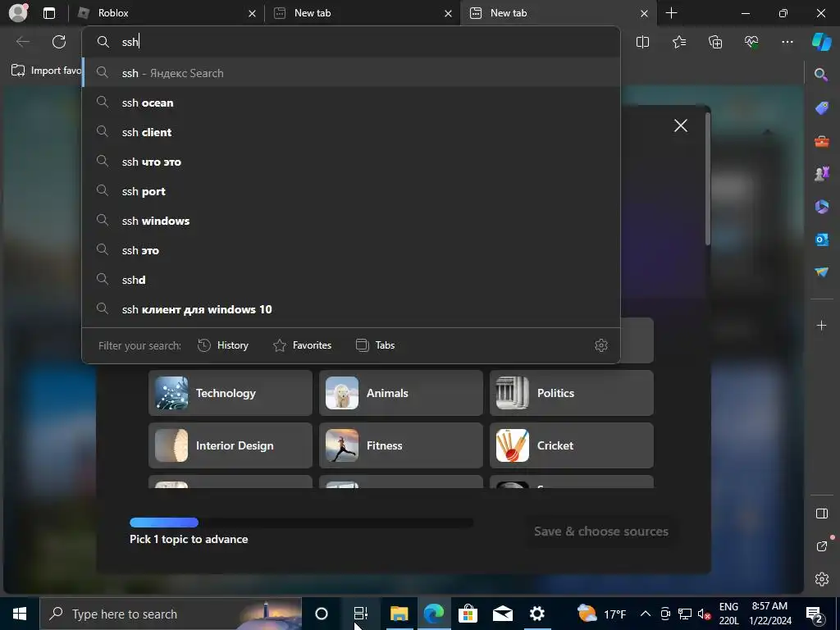840x630 pixels.
Task: Click Save & choose sources button
Action: [x=601, y=532]
